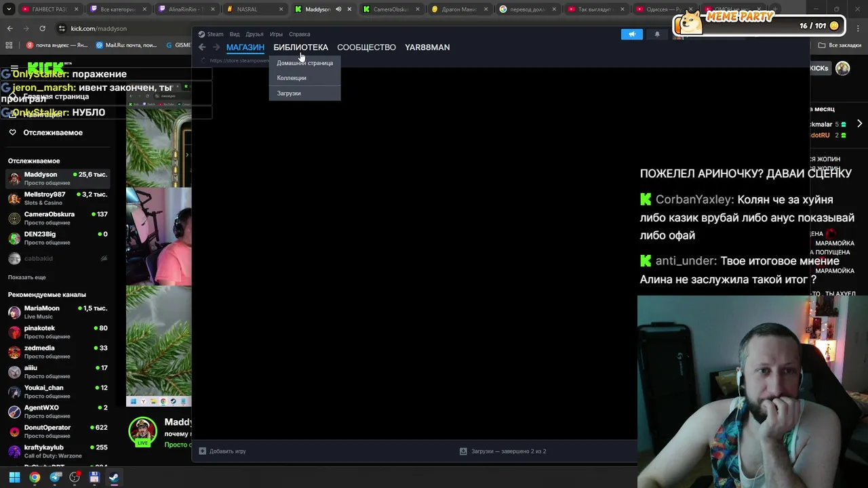Open pinakotek recommended channel
This screenshot has width=868, height=488.
pos(59,331)
